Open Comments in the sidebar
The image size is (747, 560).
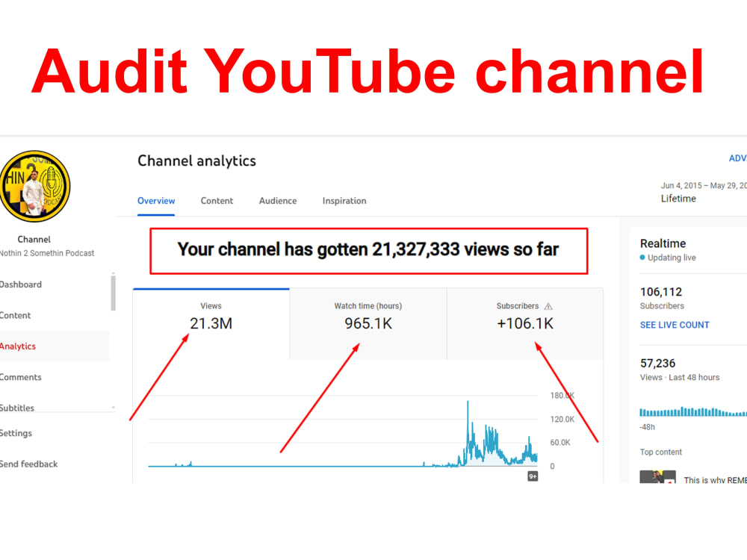[21, 377]
